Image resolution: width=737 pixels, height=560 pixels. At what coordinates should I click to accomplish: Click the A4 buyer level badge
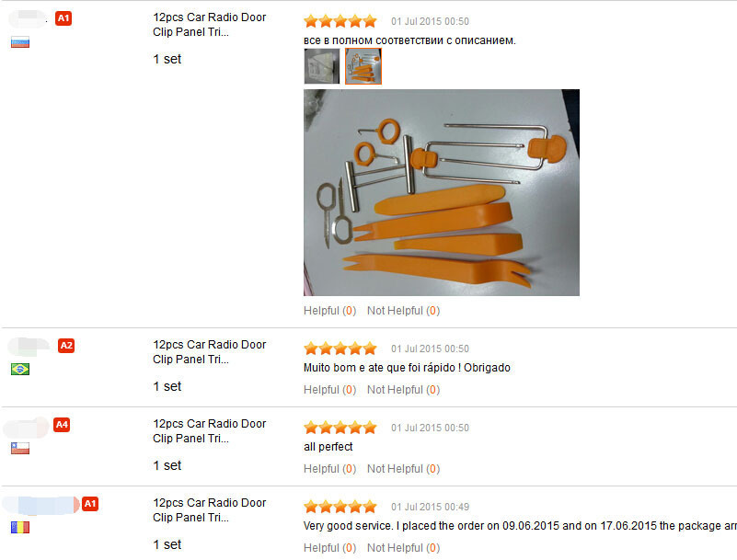[x=62, y=425]
